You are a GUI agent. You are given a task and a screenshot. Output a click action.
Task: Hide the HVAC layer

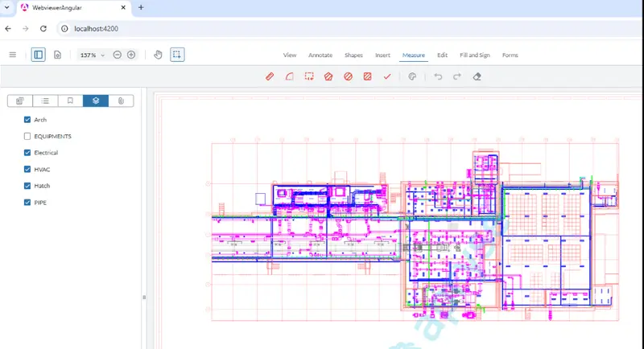click(x=27, y=170)
